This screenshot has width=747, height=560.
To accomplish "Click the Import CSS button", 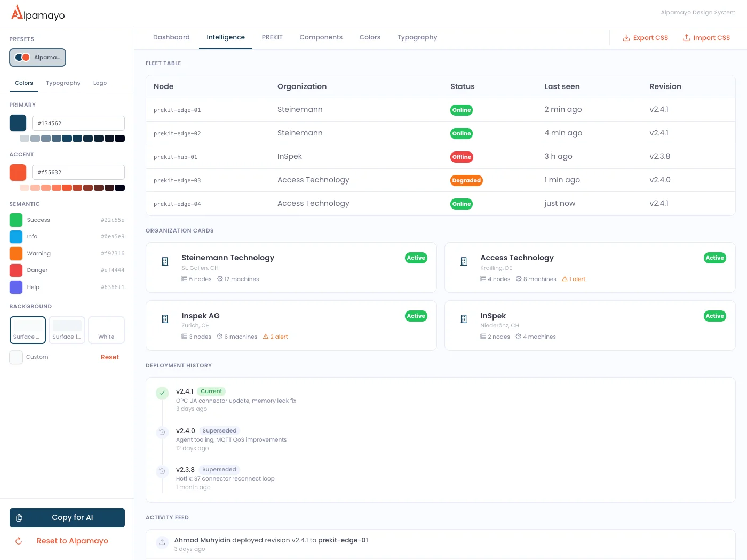I will pyautogui.click(x=706, y=38).
